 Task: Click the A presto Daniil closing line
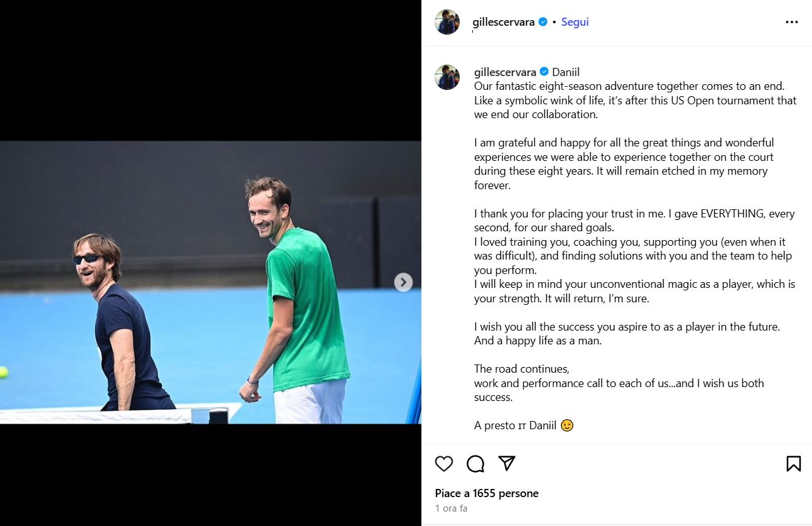click(515, 425)
